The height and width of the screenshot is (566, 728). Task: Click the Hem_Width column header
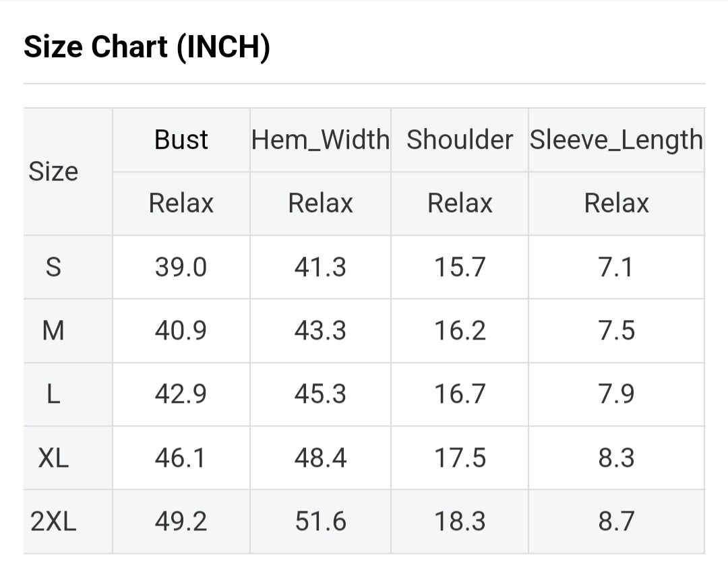[320, 140]
